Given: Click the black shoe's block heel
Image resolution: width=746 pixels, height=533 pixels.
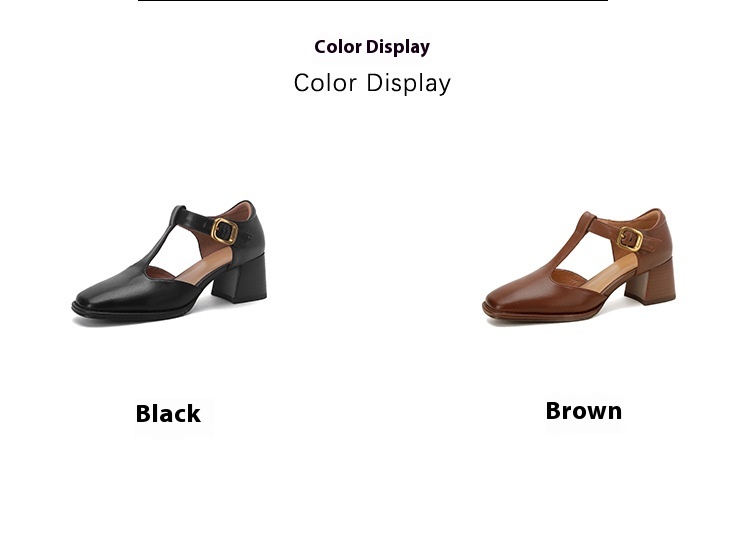Looking at the screenshot, I should (x=241, y=279).
